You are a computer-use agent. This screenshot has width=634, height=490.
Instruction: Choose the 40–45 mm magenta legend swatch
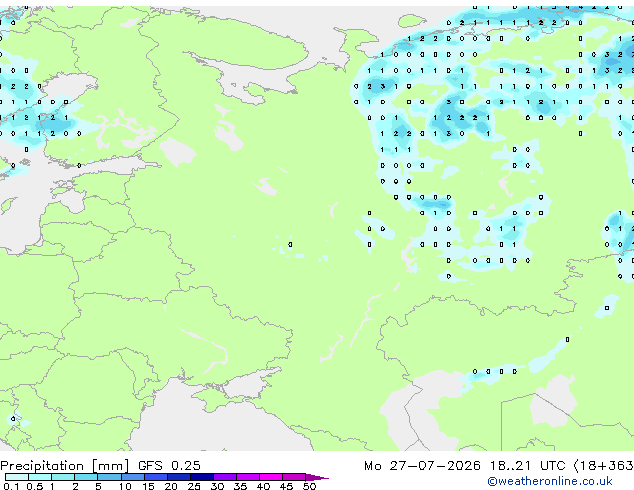pyautogui.click(x=271, y=477)
